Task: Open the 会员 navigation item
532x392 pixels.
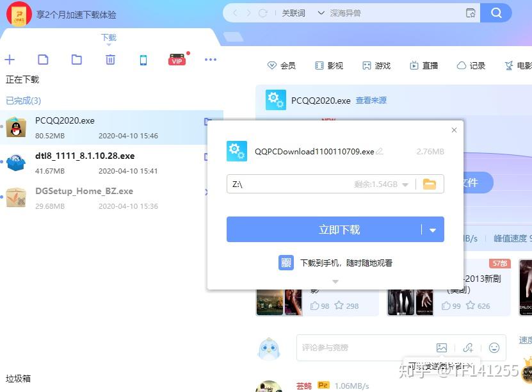Action: click(x=281, y=65)
